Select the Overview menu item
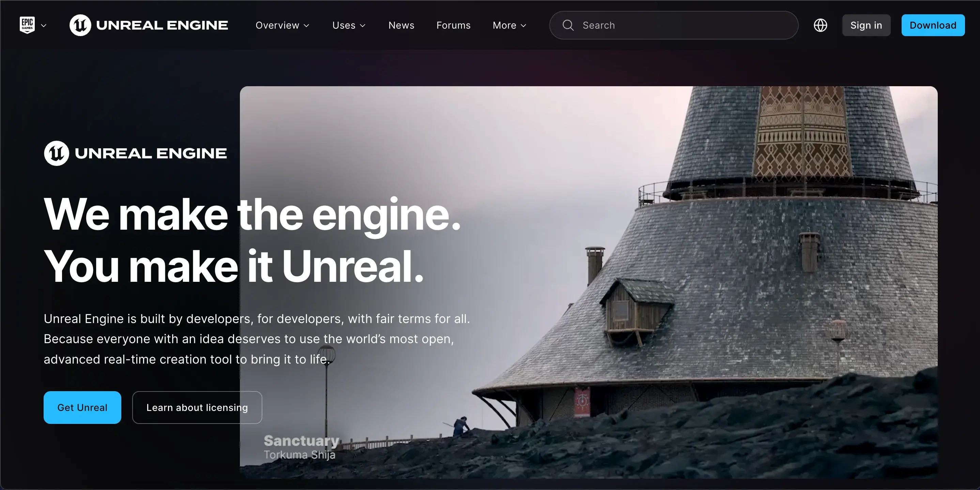The height and width of the screenshot is (490, 980). 277,25
